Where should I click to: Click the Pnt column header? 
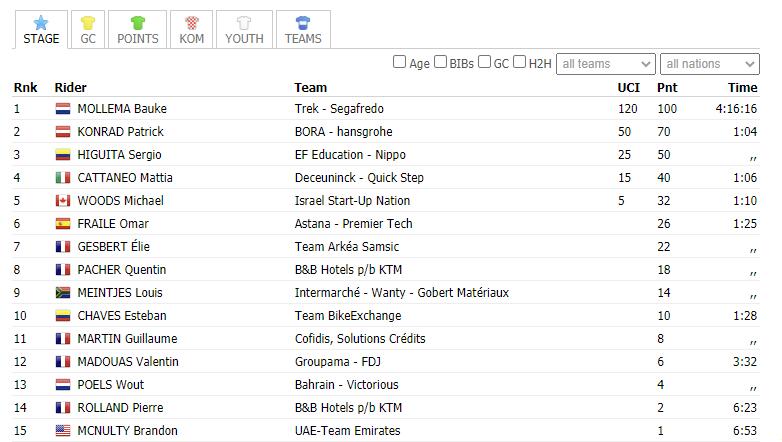click(x=667, y=88)
